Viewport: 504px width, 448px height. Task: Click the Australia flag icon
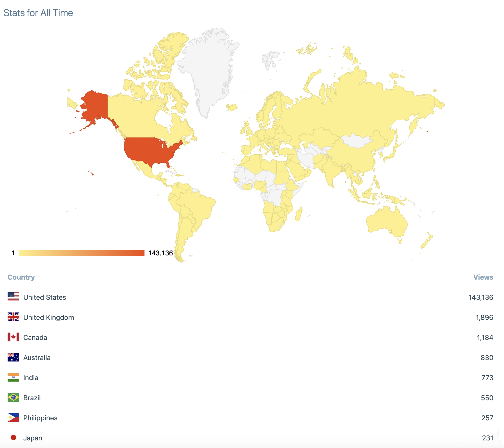(x=13, y=357)
